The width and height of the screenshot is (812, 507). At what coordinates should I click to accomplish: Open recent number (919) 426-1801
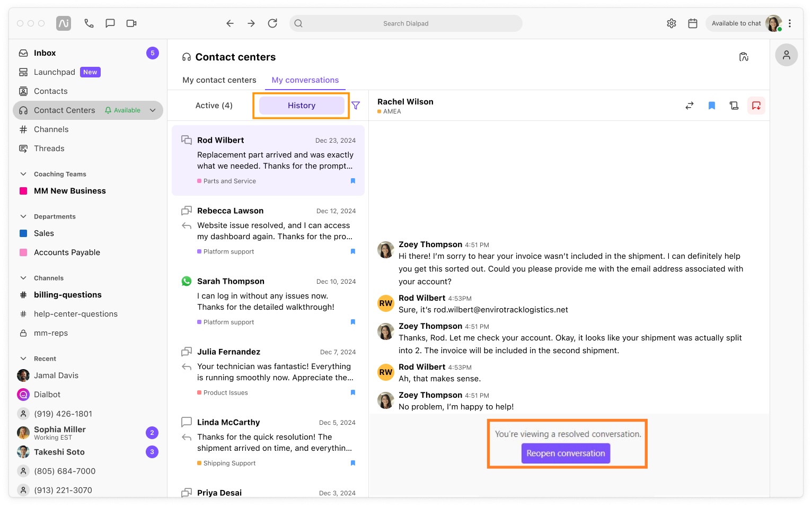click(x=88, y=414)
